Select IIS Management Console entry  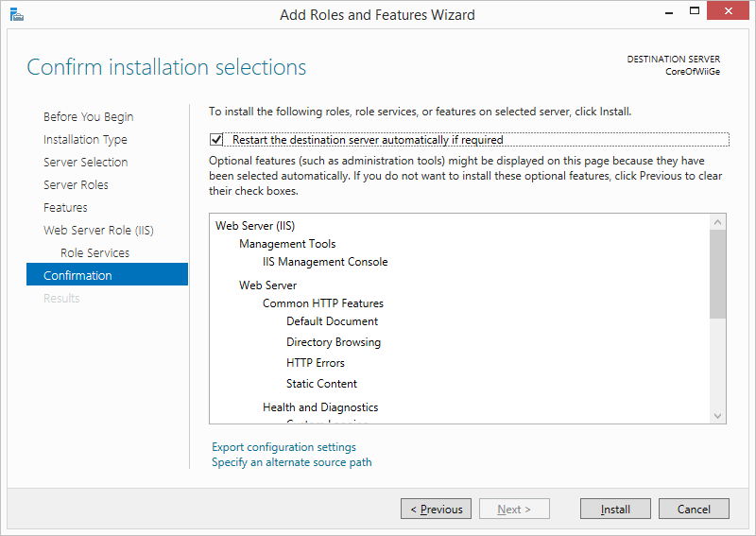325,262
